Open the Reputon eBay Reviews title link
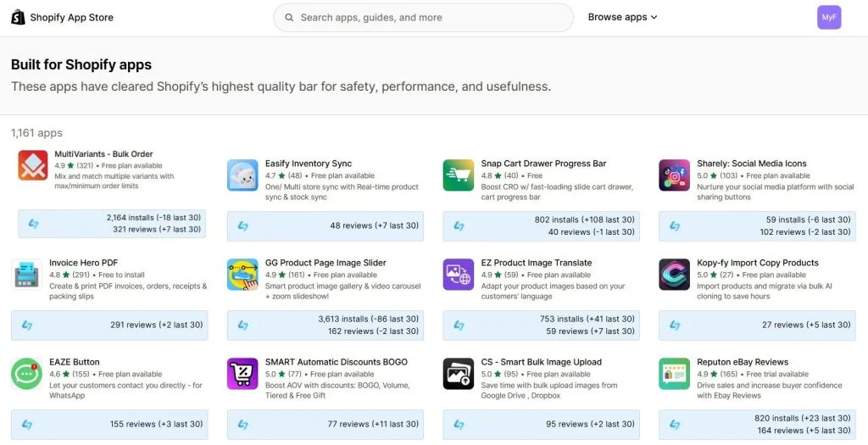The height and width of the screenshot is (445, 868). click(743, 362)
